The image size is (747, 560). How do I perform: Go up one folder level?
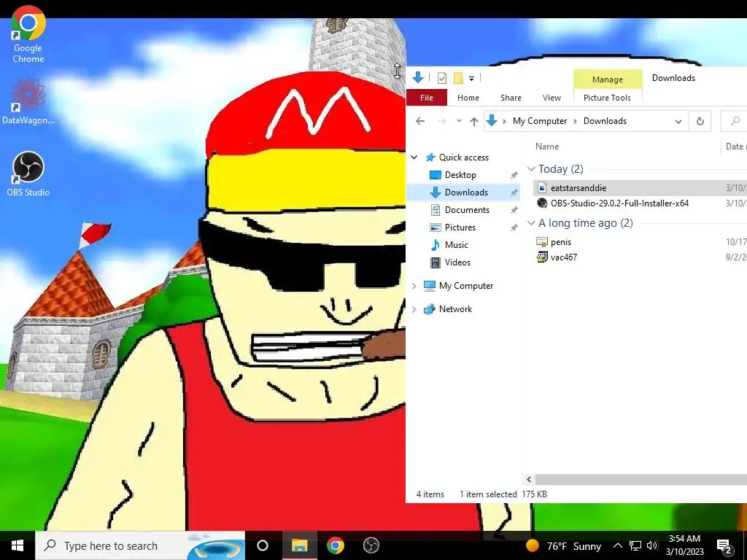pos(473,122)
